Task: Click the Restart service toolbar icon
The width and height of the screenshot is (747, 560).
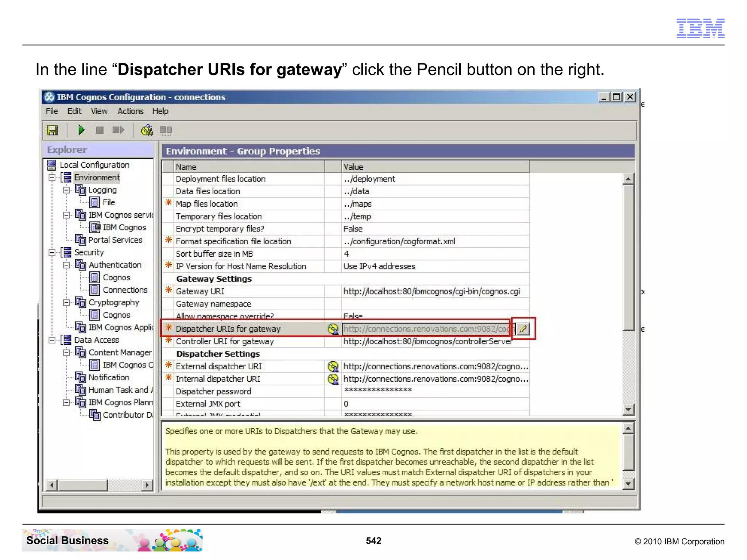Action: click(119, 130)
